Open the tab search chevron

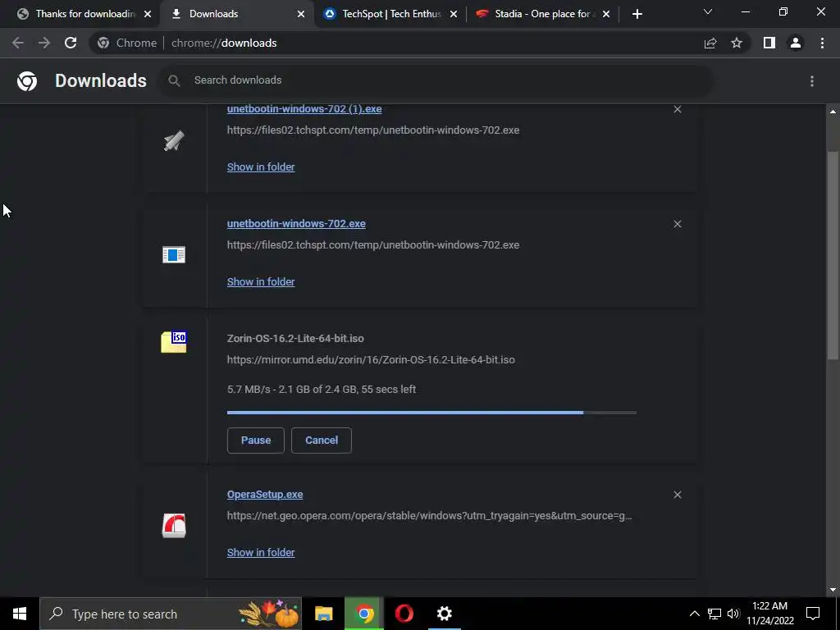tap(708, 11)
